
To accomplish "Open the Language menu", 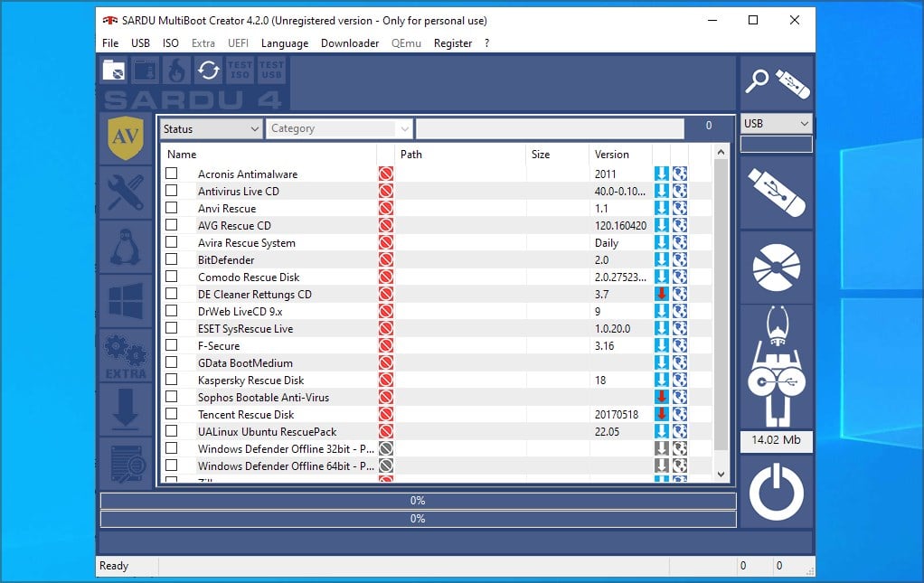I will click(284, 43).
